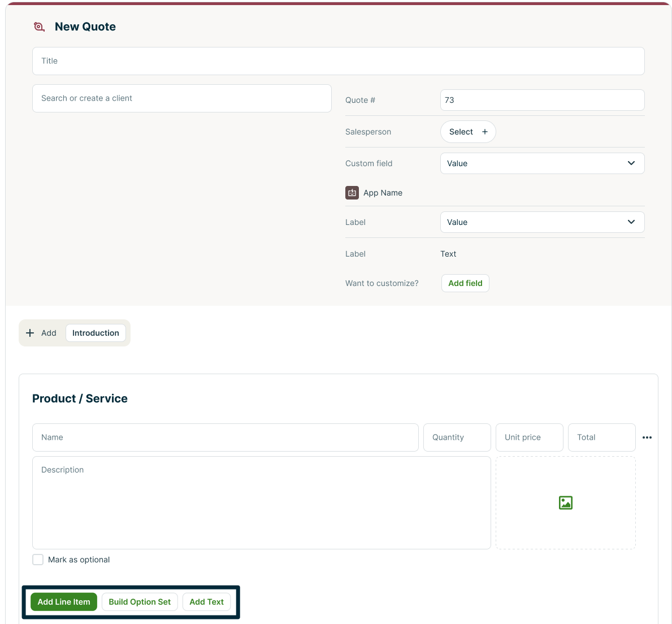Add an Introduction section
This screenshot has width=672, height=624.
pyautogui.click(x=96, y=333)
